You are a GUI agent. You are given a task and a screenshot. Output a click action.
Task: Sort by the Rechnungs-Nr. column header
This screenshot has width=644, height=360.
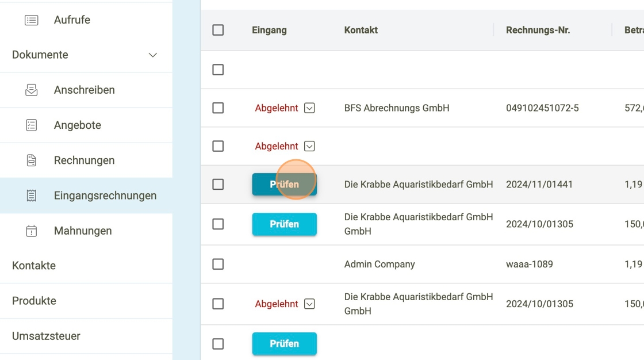tap(538, 30)
